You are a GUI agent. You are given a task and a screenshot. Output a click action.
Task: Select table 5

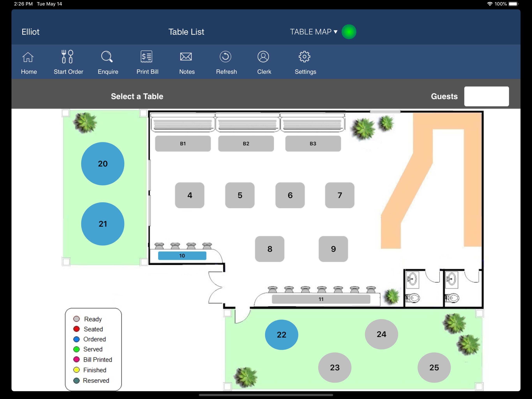click(x=240, y=195)
